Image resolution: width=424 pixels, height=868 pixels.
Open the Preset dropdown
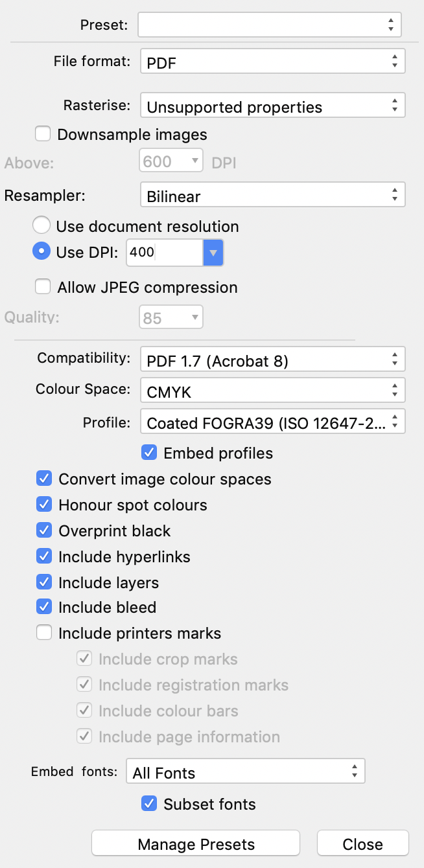coord(269,25)
